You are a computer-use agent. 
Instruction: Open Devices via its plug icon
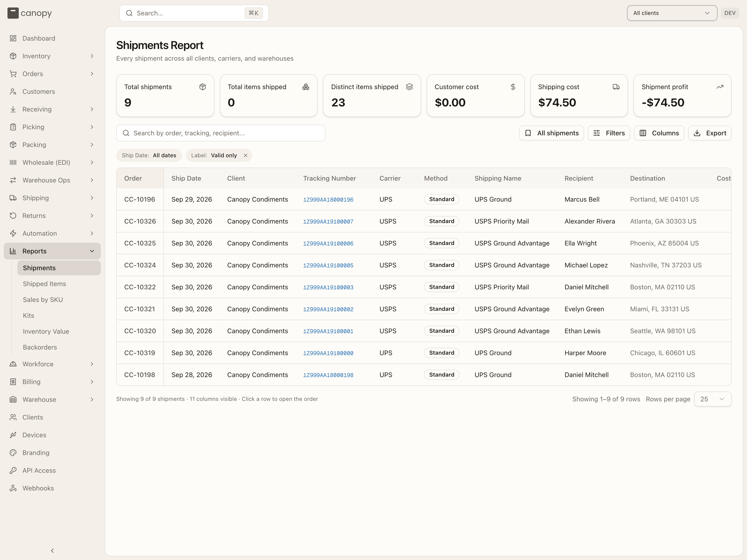pos(13,435)
